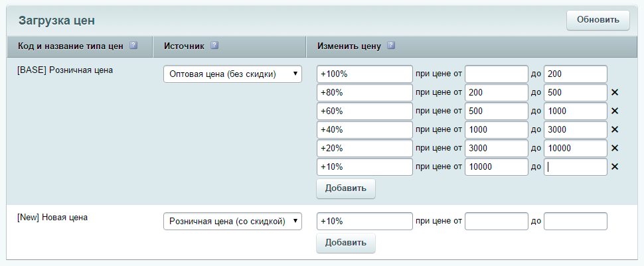This screenshot has width=644, height=266.
Task: Focus the +100% price change field
Action: [364, 74]
